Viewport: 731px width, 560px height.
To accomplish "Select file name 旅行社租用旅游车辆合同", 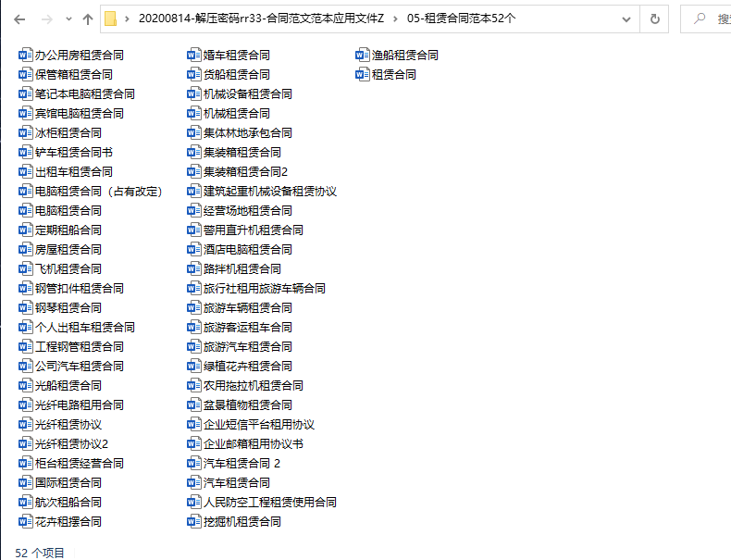I will click(x=265, y=289).
